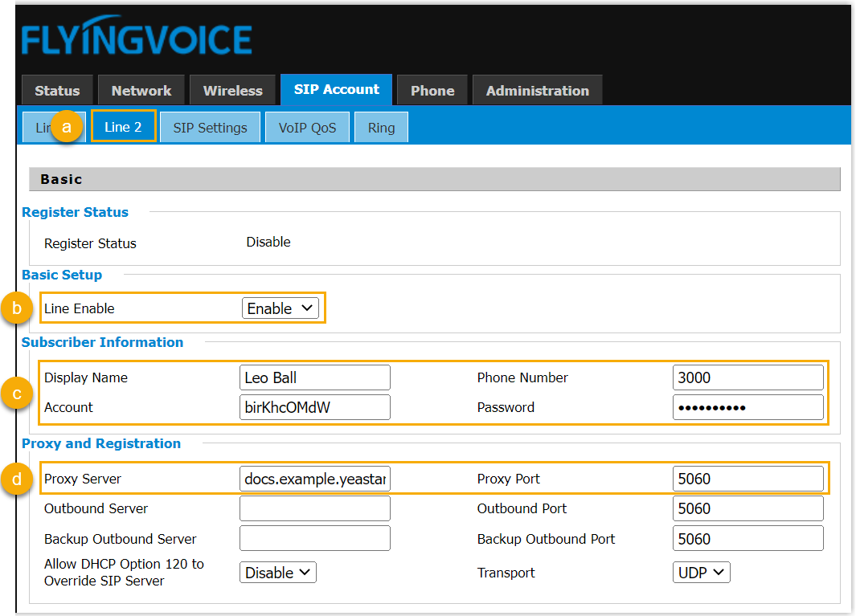Open the Transport protocol dropdown
The width and height of the screenshot is (856, 616).
[x=701, y=573]
